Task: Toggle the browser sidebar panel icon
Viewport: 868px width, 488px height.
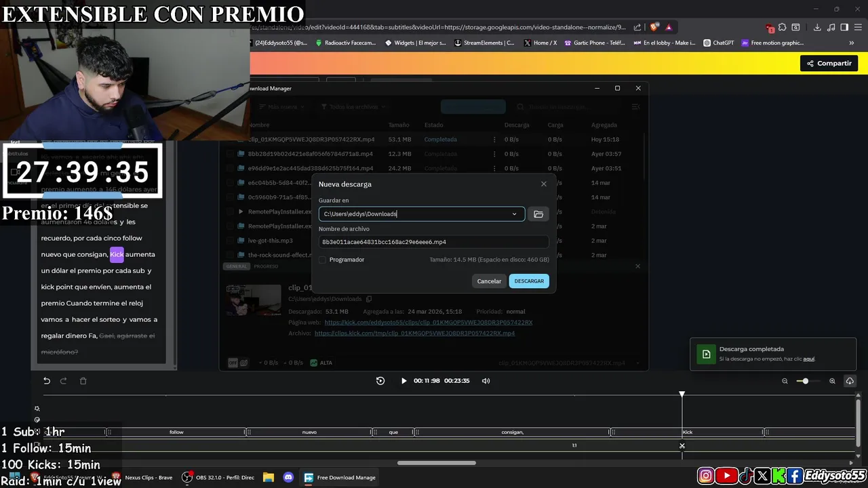Action: (x=844, y=27)
